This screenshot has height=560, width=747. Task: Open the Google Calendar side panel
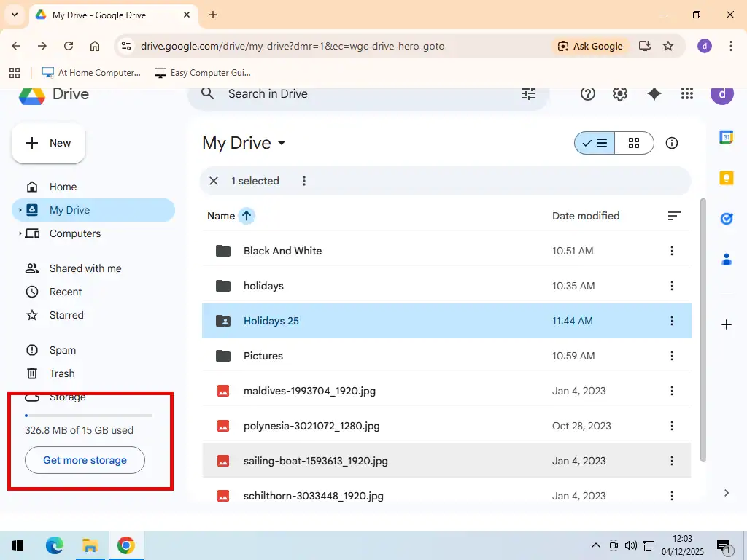[x=726, y=137]
